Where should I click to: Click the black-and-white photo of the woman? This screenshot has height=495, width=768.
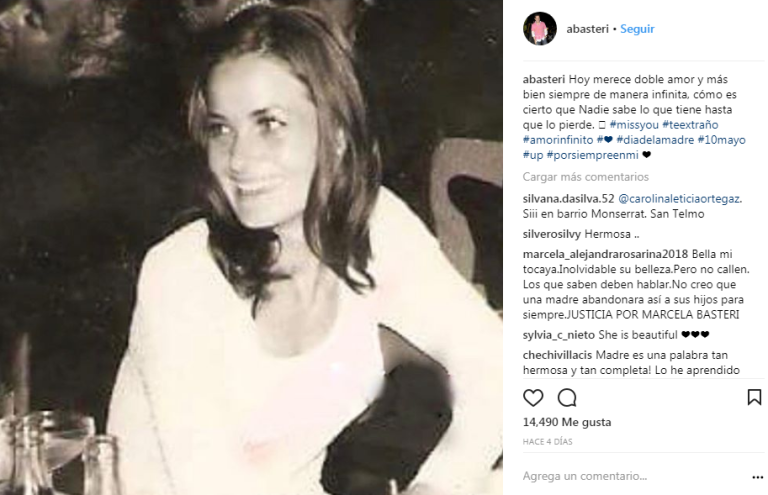tap(251, 247)
